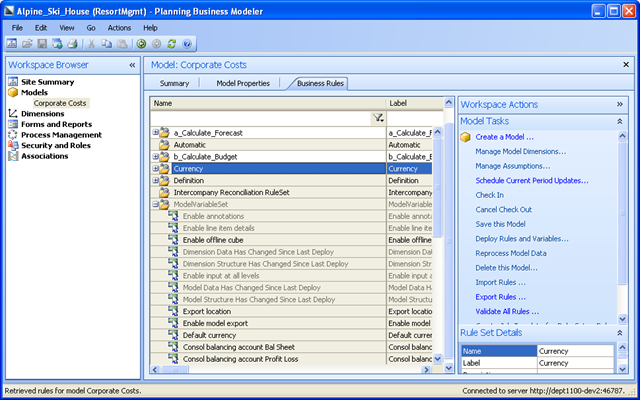Click the rule icon next to Enable offline cube

(173, 240)
